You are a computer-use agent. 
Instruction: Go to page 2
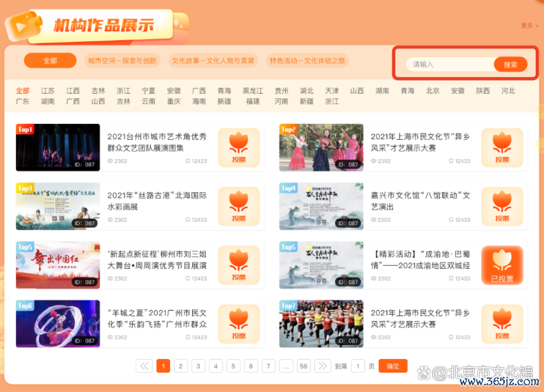pos(180,366)
